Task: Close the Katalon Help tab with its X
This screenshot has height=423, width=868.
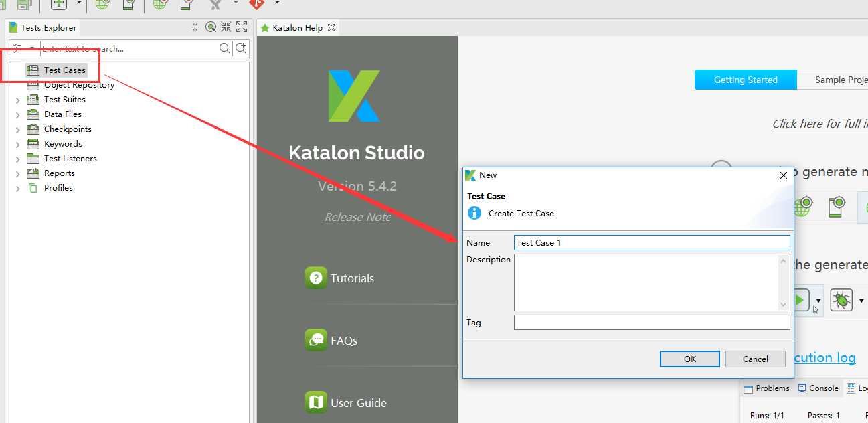Action: coord(331,27)
